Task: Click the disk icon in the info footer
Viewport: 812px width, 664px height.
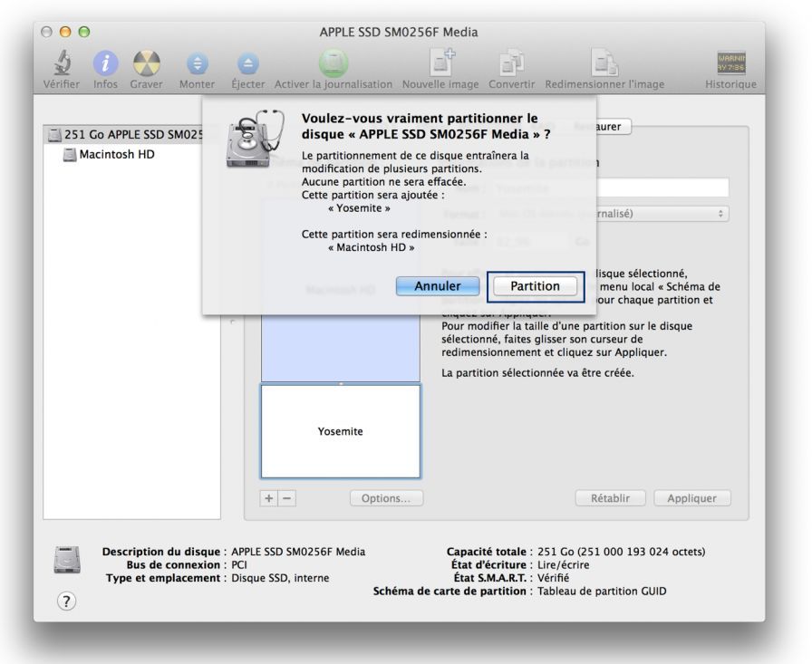Action: (67, 560)
